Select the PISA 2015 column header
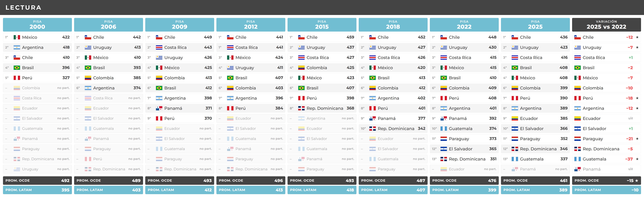644x197 pixels. [x=322, y=25]
